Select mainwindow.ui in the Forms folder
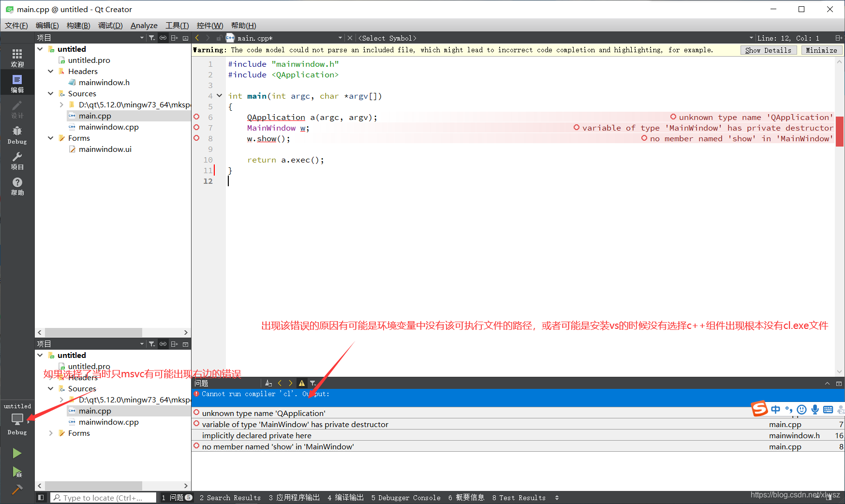845x504 pixels. [x=105, y=149]
